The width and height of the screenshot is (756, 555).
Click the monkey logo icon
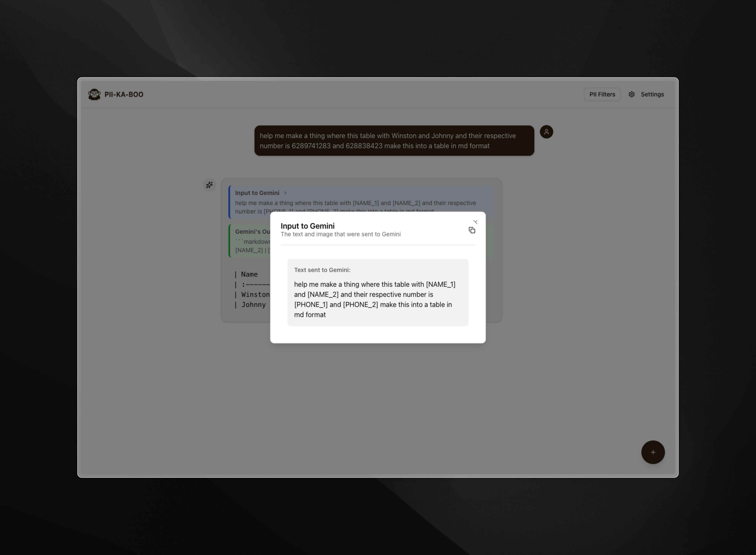[x=94, y=94]
